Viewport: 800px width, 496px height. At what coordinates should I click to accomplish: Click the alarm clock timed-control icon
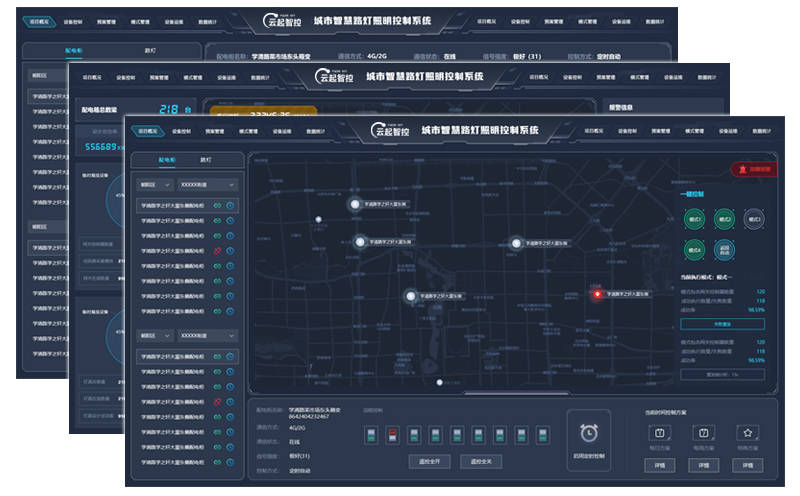(x=588, y=433)
